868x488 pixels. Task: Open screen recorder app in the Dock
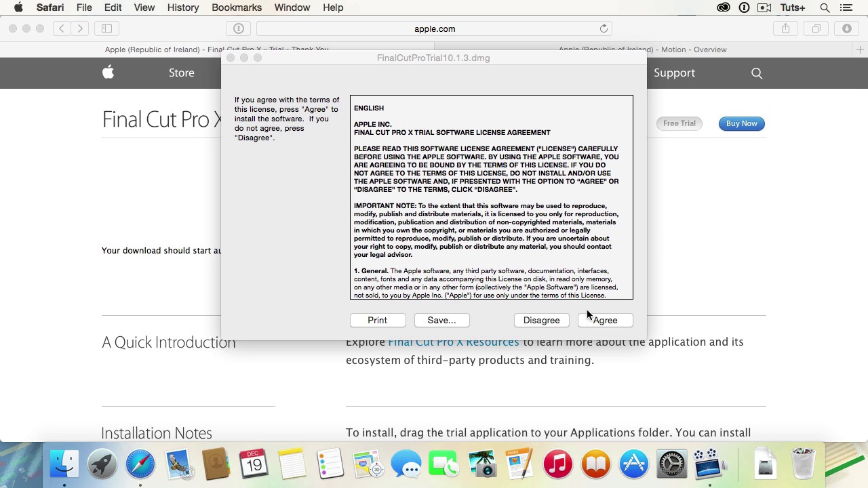coord(709,464)
